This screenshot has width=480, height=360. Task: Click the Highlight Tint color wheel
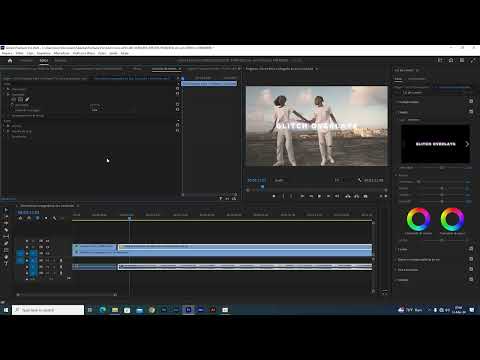(452, 219)
